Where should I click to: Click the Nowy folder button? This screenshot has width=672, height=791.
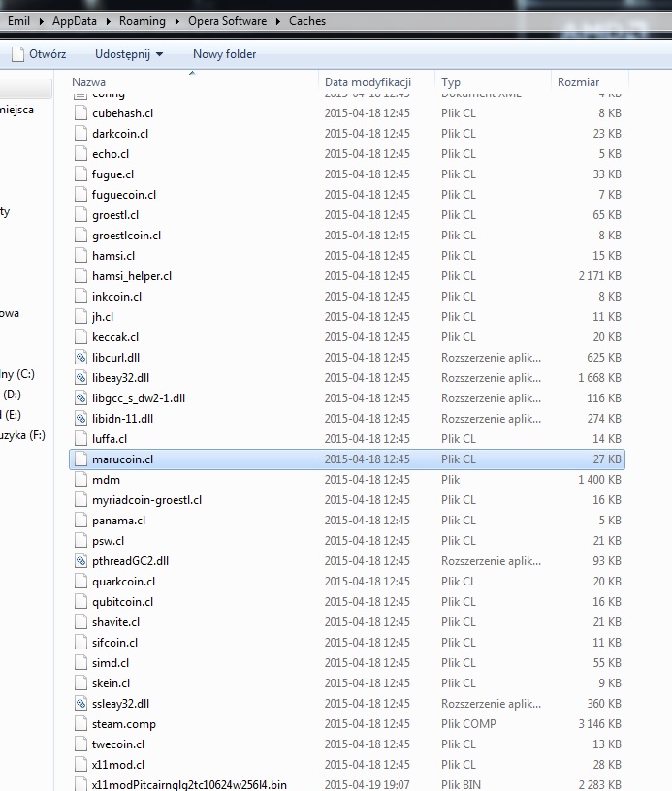tap(224, 54)
